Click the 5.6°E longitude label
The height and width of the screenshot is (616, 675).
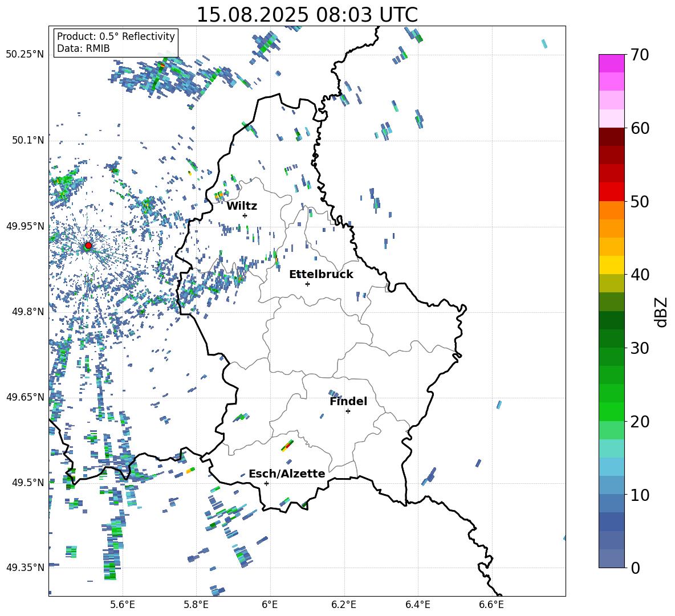[x=123, y=605]
